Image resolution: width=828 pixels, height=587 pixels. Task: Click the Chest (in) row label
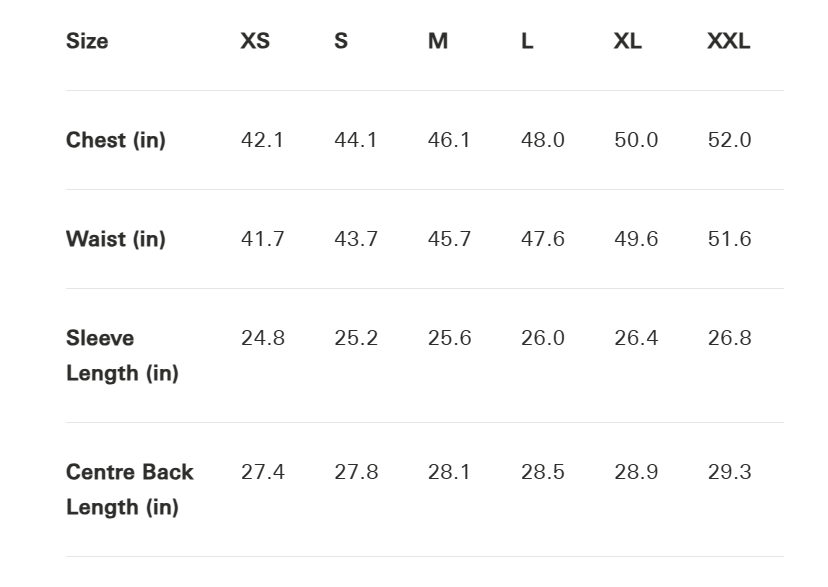[x=116, y=140]
